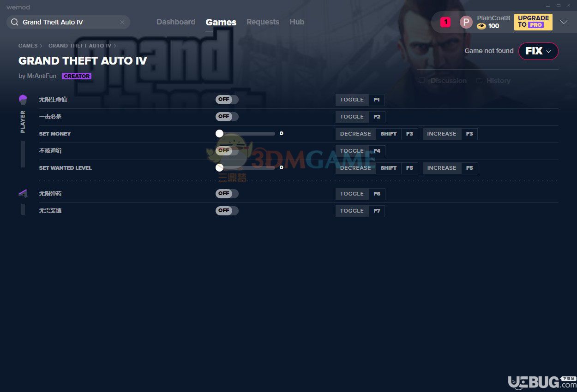Open the Dashboard tab
This screenshot has height=392, width=577.
tap(176, 22)
